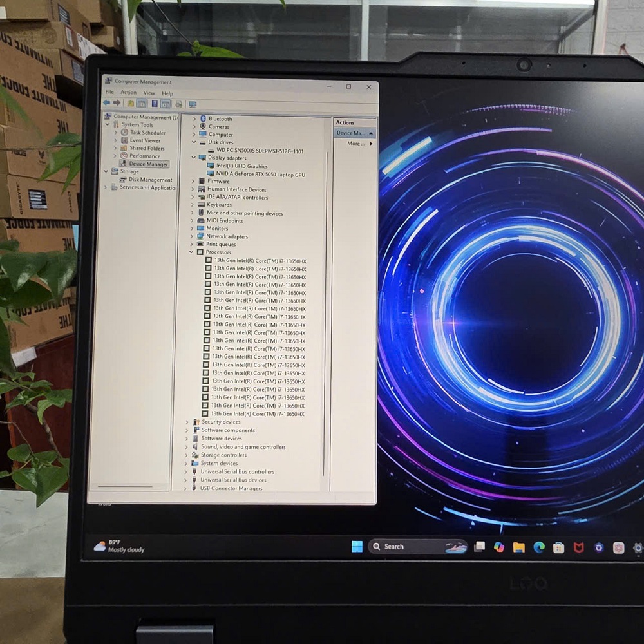644x644 pixels.
Task: Select the MIDI Endpoints entry
Action: pyautogui.click(x=225, y=220)
